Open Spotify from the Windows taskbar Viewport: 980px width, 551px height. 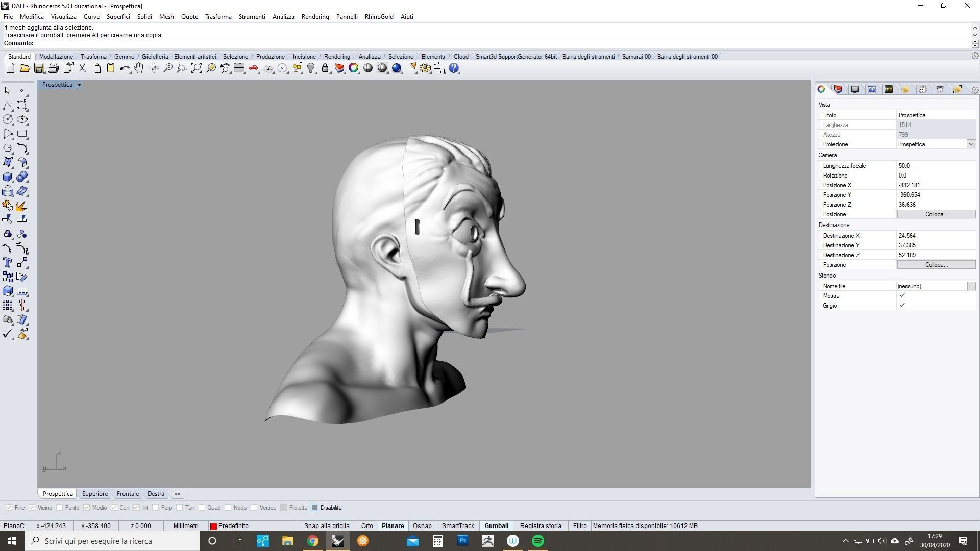coord(538,541)
